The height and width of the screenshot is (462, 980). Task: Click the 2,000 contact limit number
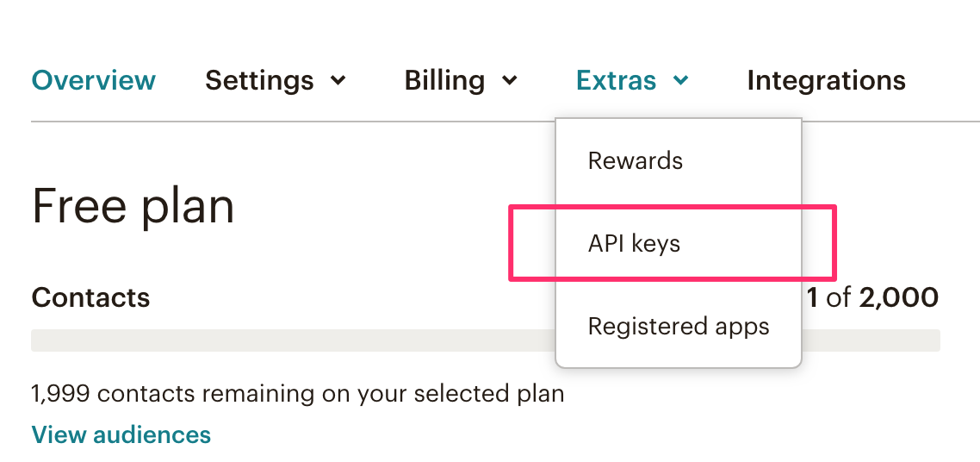click(899, 297)
